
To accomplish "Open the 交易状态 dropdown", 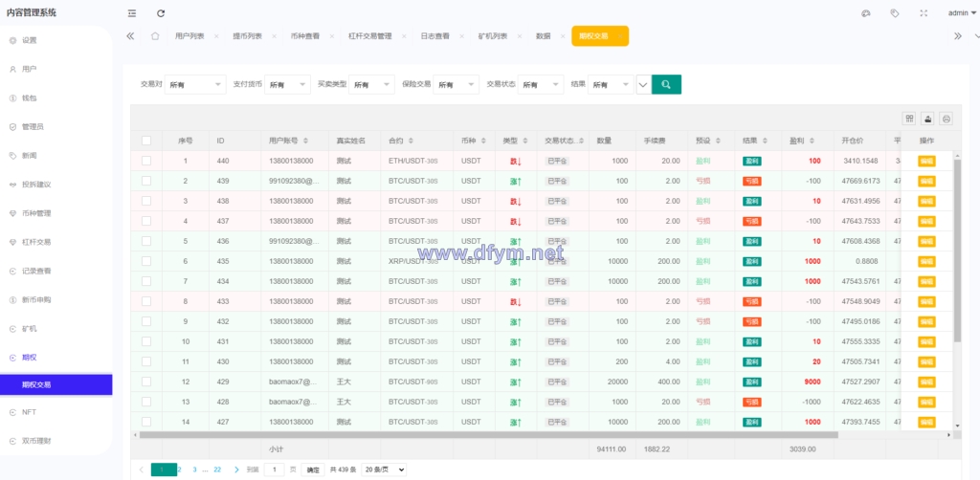I will click(541, 84).
